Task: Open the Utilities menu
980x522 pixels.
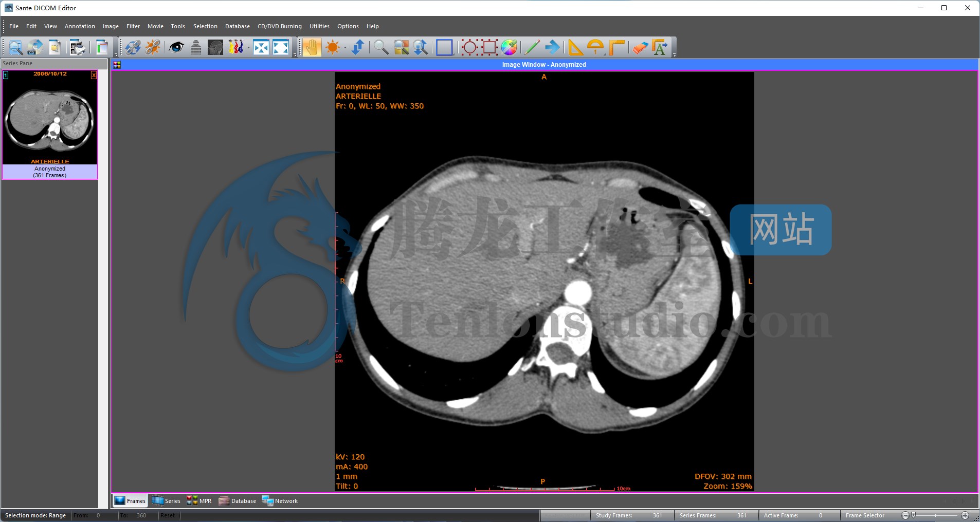Action: (x=319, y=26)
